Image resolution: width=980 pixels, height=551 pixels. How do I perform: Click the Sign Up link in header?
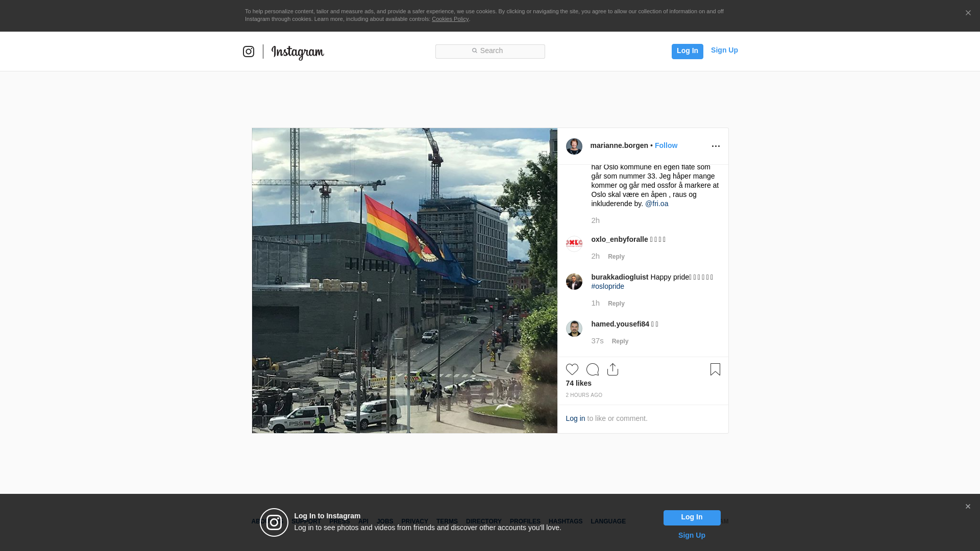click(x=724, y=50)
